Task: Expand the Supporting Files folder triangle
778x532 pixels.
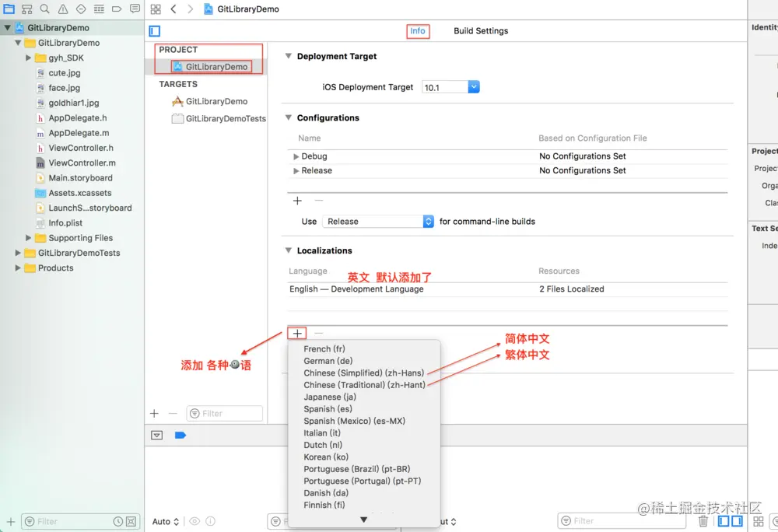Action: click(28, 238)
